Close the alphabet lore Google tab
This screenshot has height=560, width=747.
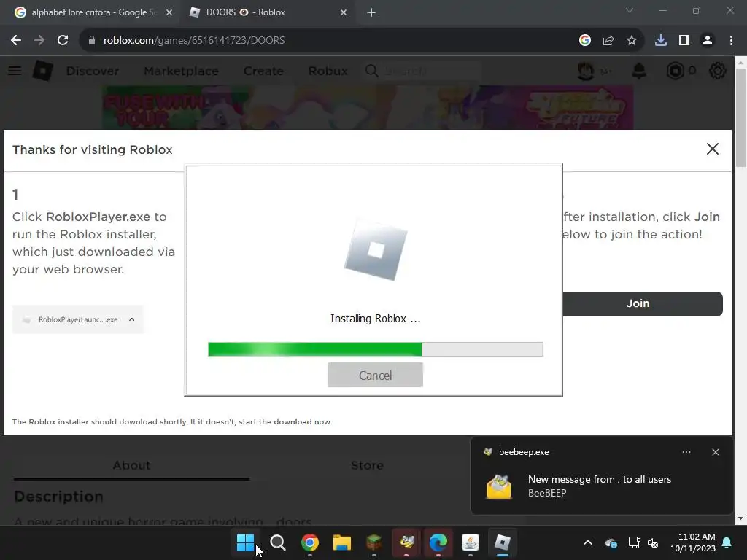169,12
